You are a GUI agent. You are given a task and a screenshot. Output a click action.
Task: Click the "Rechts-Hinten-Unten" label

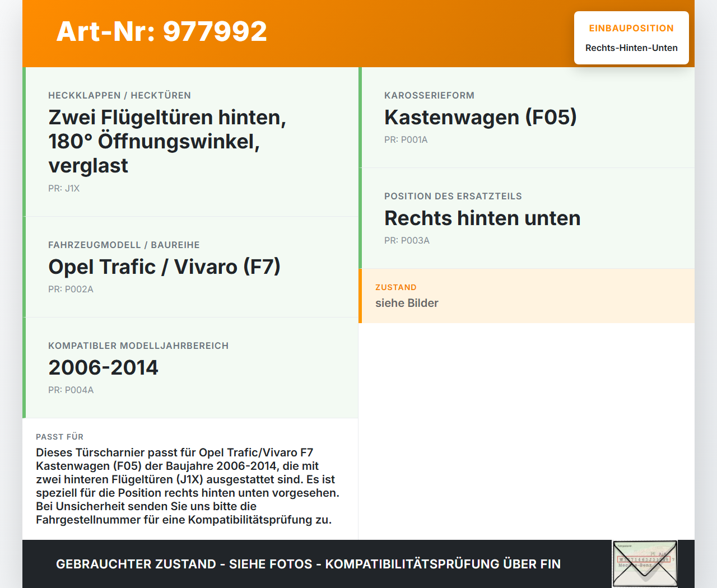pos(631,48)
